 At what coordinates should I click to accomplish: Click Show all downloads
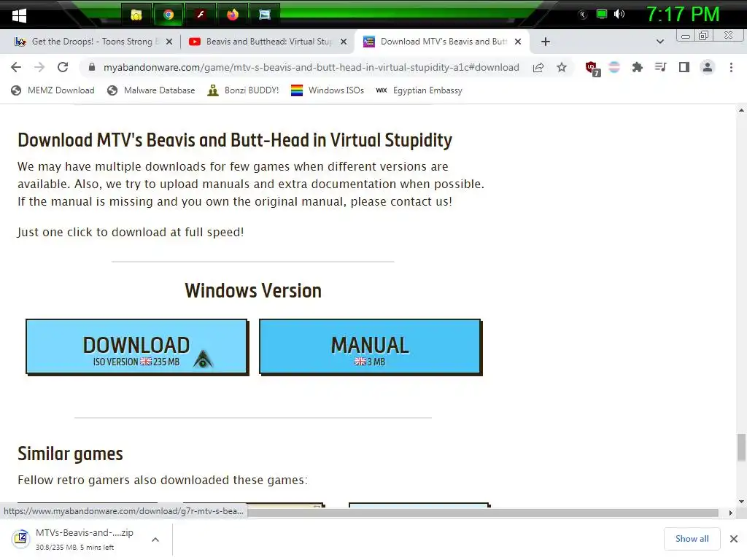click(692, 539)
